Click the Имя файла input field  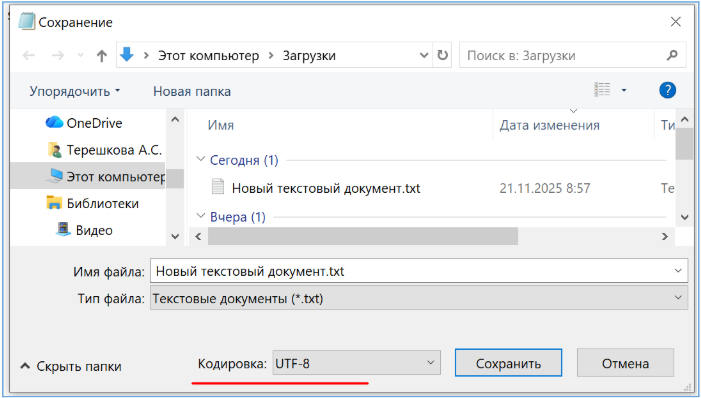click(x=411, y=271)
